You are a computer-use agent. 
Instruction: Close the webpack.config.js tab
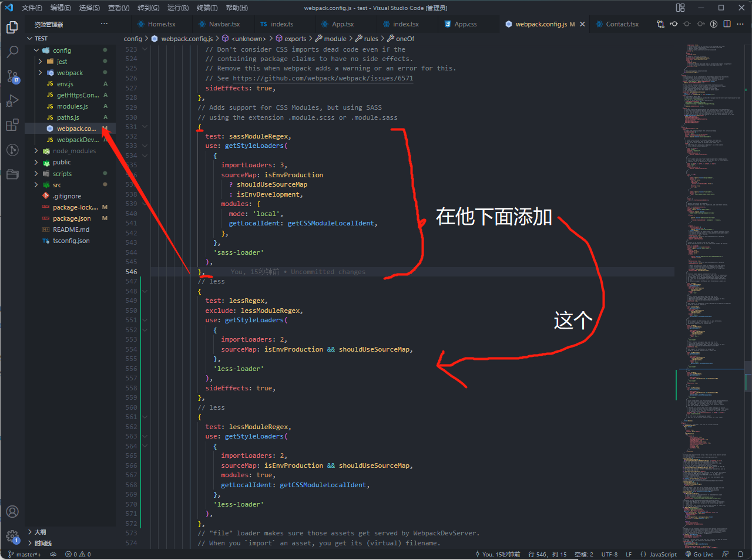pyautogui.click(x=582, y=24)
